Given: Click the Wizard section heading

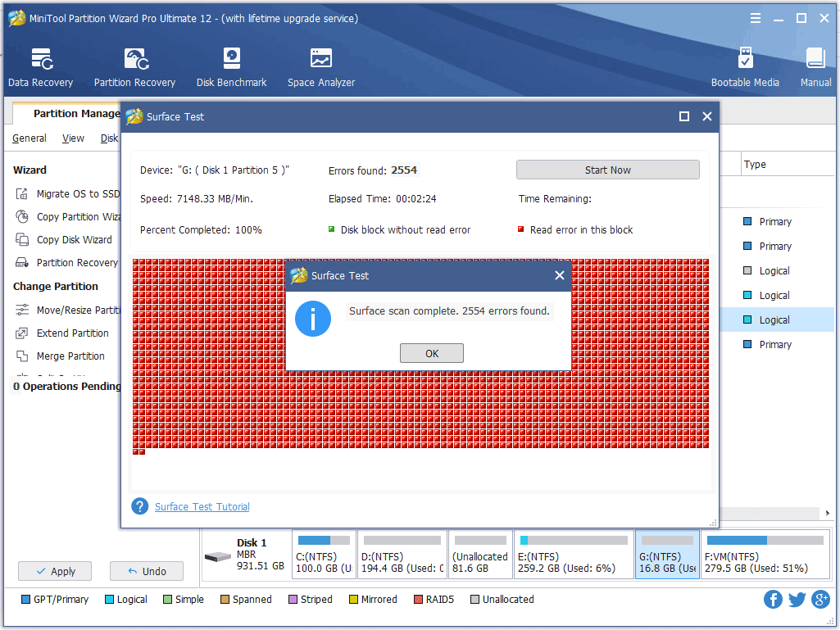Looking at the screenshot, I should 30,170.
